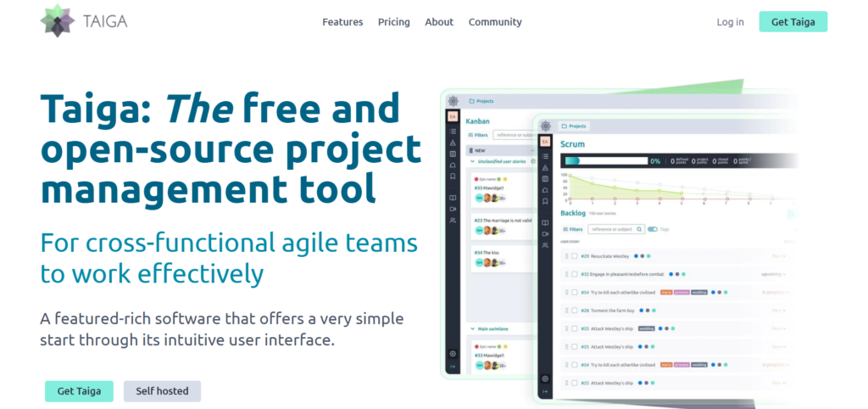868x409 pixels.
Task: Check the box for #29 Resucitate Westley
Action: 575,256
